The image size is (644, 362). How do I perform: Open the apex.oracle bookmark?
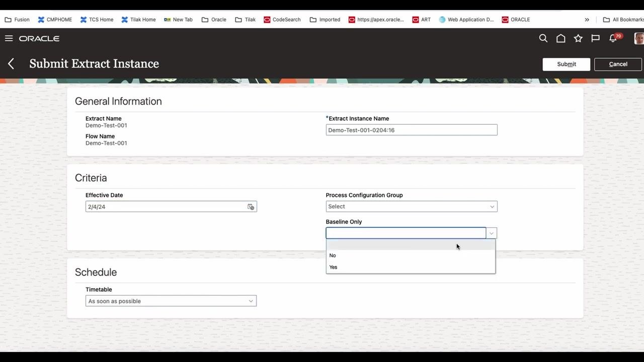pos(376,20)
